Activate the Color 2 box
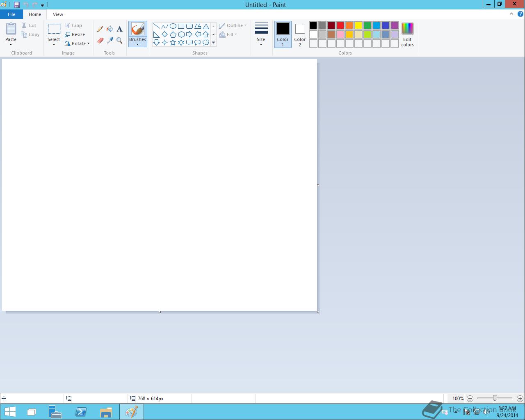Screen dimensions: 525x420 click(x=300, y=34)
